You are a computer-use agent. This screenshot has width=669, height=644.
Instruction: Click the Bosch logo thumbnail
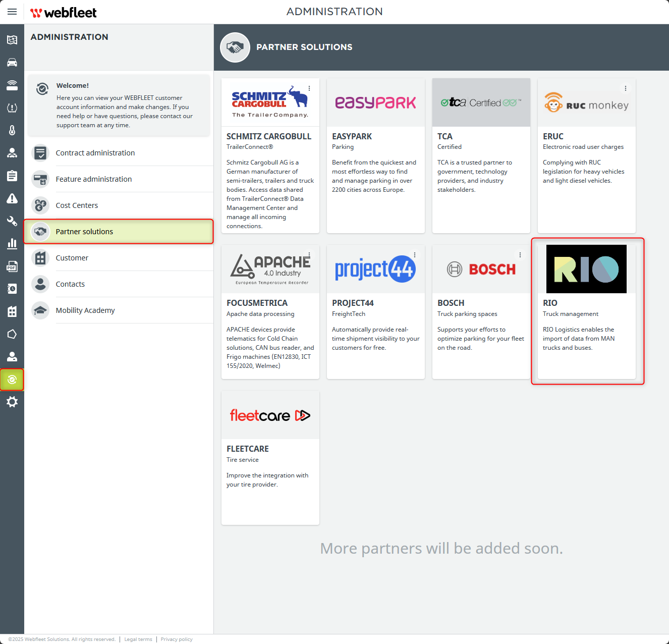coord(481,269)
